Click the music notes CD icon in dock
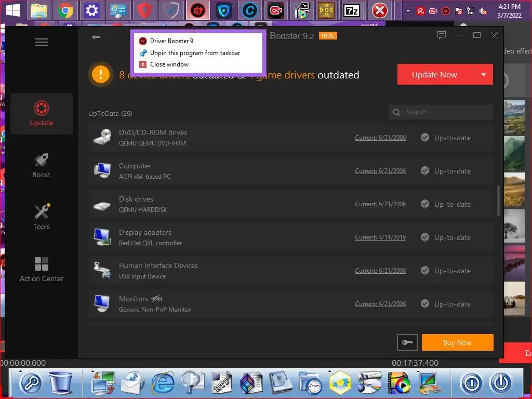 [370, 383]
